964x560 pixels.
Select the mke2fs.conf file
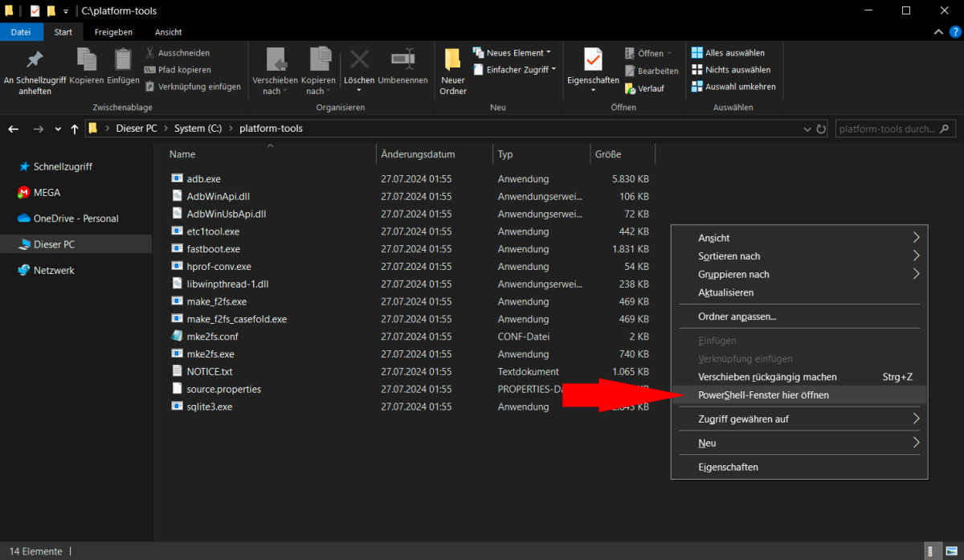tap(212, 337)
